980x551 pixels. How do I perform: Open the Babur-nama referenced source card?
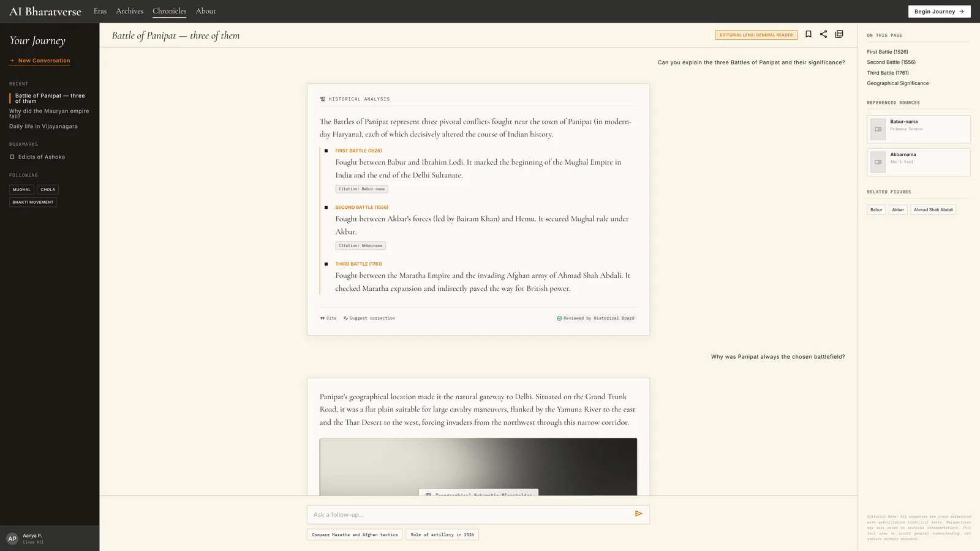[x=919, y=129]
